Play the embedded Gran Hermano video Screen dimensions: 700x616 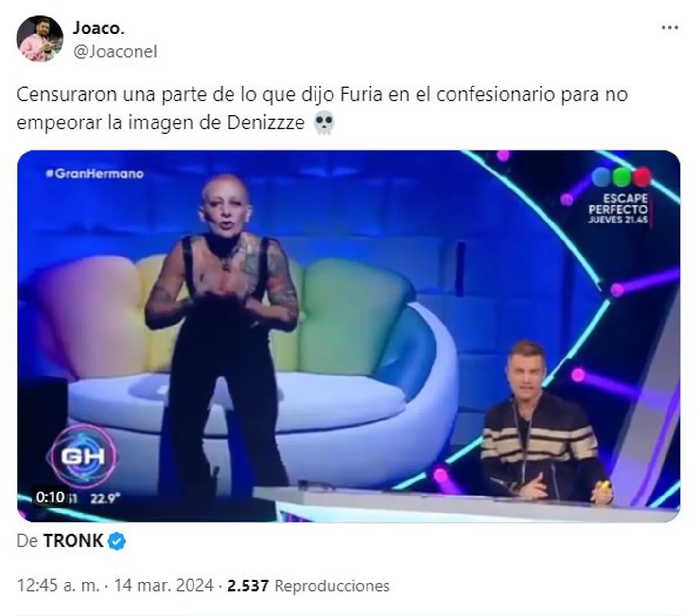pos(349,336)
